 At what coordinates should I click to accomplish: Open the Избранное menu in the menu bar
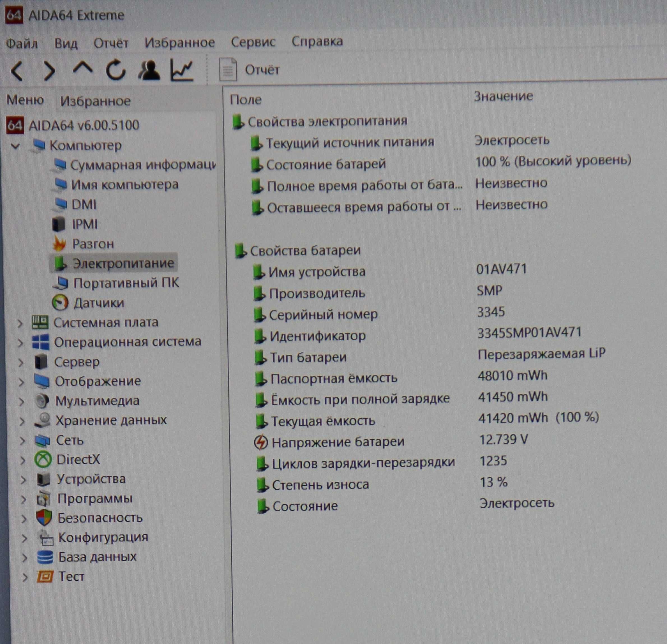click(x=180, y=42)
